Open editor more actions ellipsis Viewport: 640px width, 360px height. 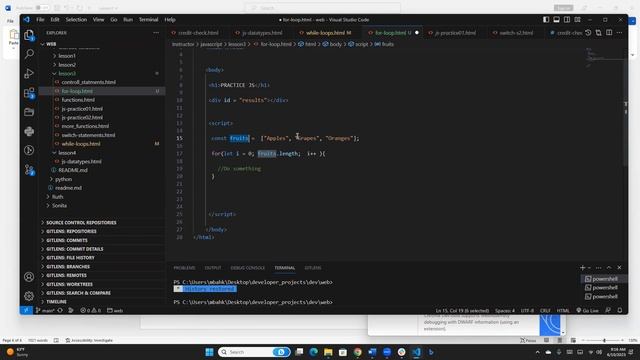[620, 33]
